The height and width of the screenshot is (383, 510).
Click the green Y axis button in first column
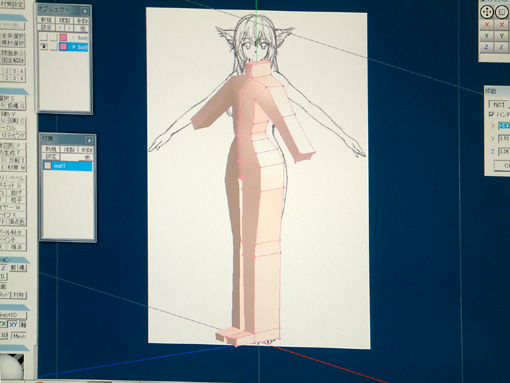[x=487, y=36]
